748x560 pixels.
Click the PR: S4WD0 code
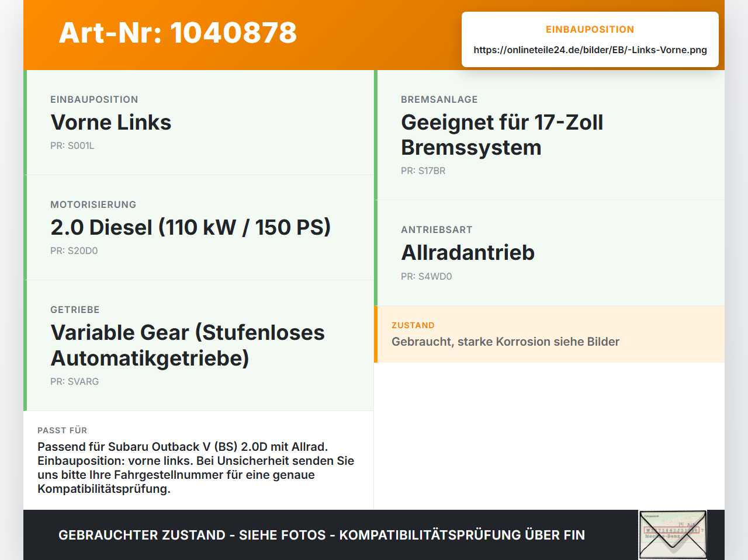point(427,277)
